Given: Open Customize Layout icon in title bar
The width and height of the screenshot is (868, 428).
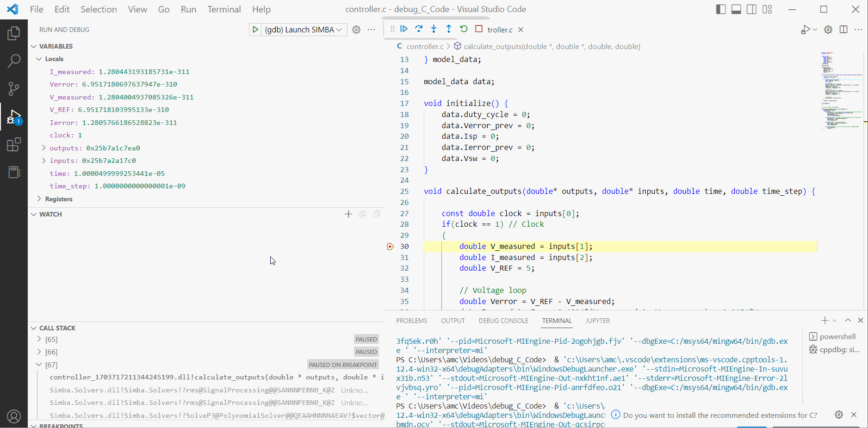Looking at the screenshot, I should [767, 9].
